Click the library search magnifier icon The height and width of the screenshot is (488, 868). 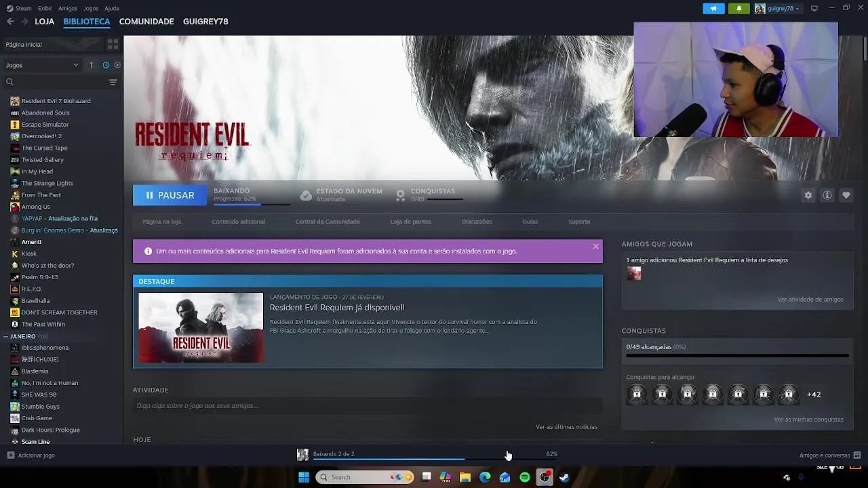tap(9, 82)
